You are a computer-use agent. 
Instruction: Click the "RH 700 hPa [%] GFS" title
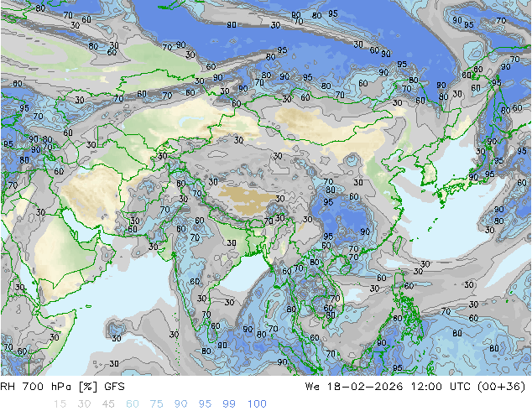pos(62,387)
